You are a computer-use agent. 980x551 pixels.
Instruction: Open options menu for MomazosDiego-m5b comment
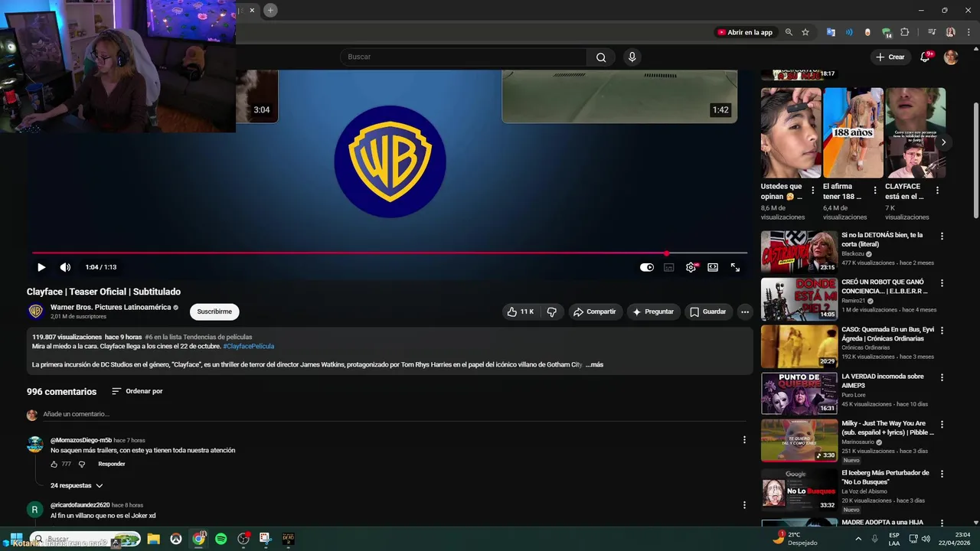[744, 439]
